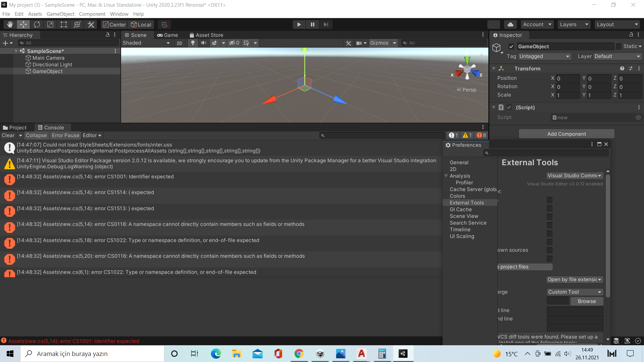Open the Shaded draw mode dropdown
Viewport: 644px width, 362px height.
click(146, 43)
